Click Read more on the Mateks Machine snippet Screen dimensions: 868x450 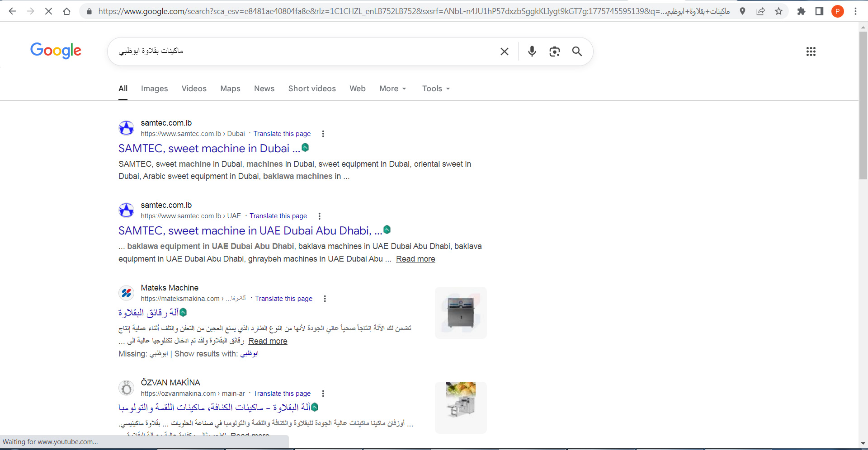click(268, 341)
